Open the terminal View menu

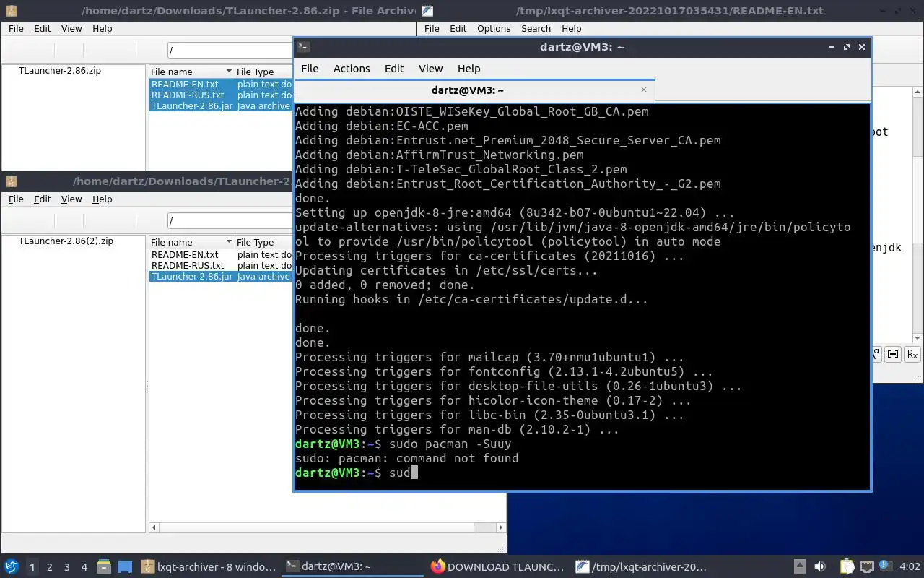[430, 69]
